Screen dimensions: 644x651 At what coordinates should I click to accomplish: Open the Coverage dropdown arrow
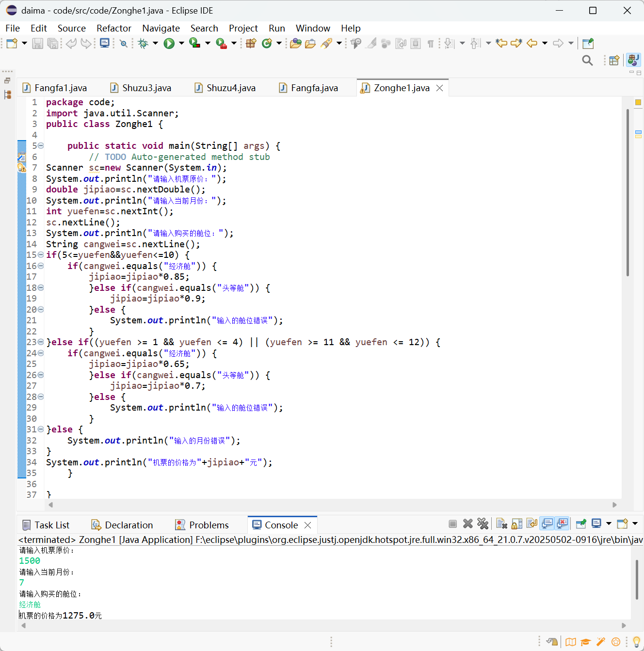pos(208,44)
